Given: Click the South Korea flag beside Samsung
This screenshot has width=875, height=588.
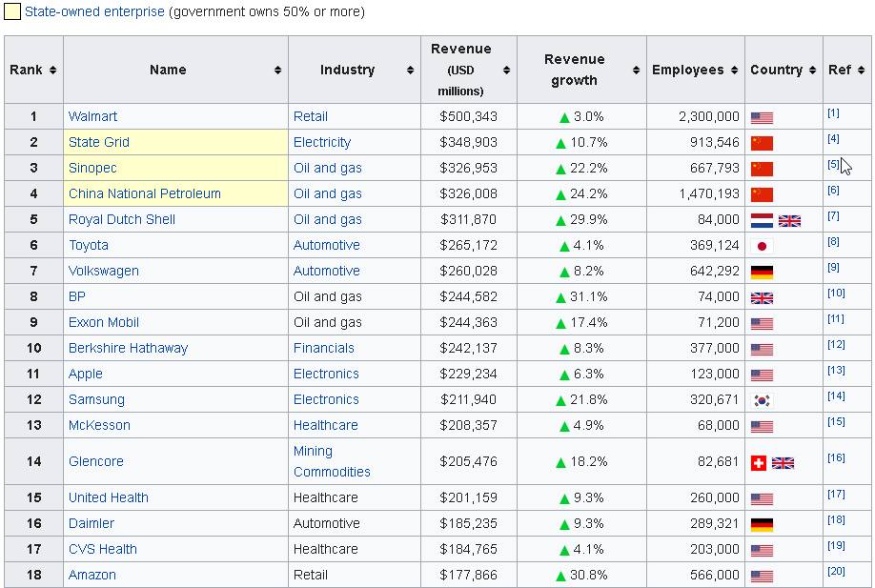Looking at the screenshot, I should tap(762, 400).
